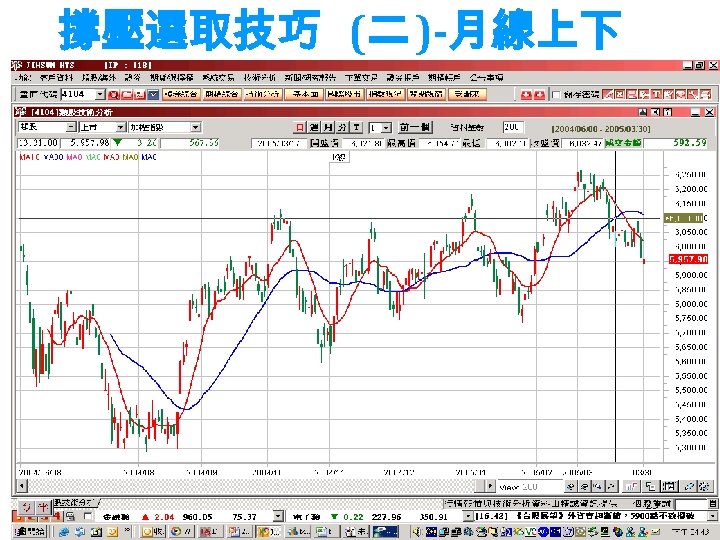The image size is (720, 540).
Task: Open the dropdown before the 16:42 news ticker
Action: pos(468,517)
